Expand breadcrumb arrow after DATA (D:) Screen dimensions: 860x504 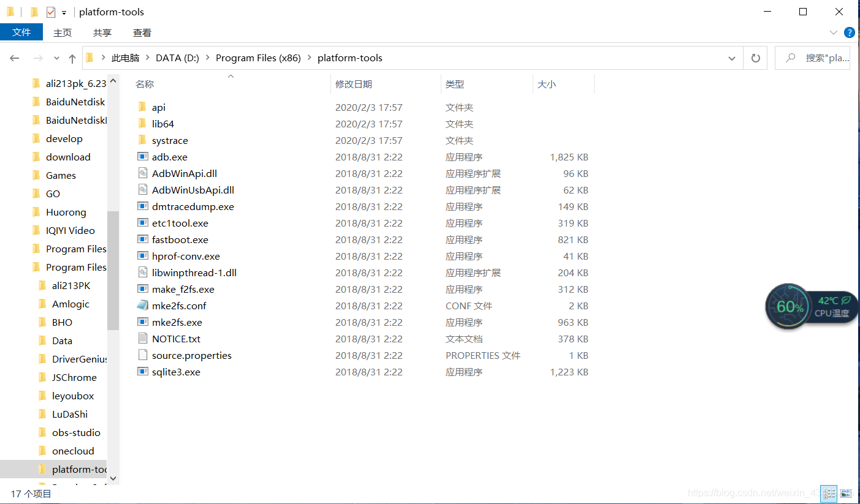point(207,58)
